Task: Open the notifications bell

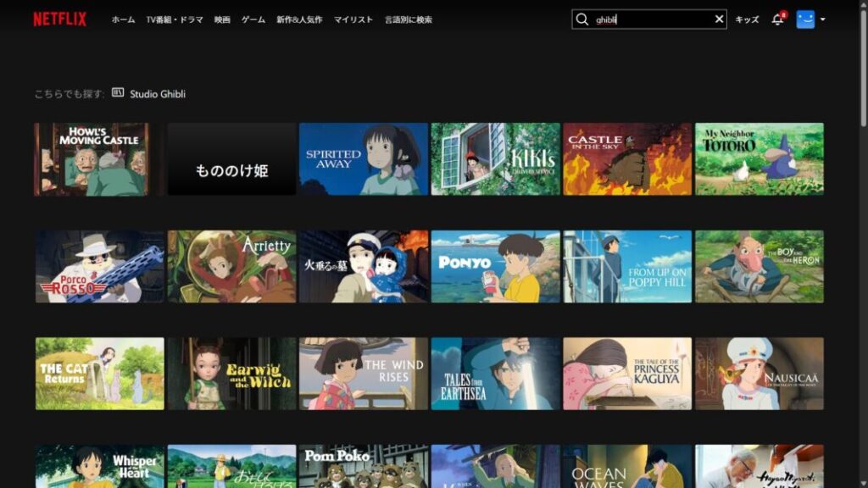Action: [x=778, y=19]
